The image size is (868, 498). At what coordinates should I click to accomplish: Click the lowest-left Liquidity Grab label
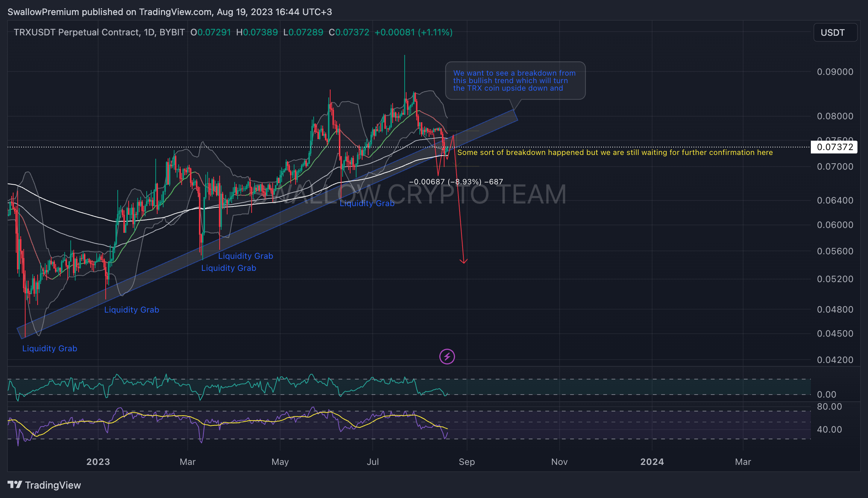click(50, 348)
